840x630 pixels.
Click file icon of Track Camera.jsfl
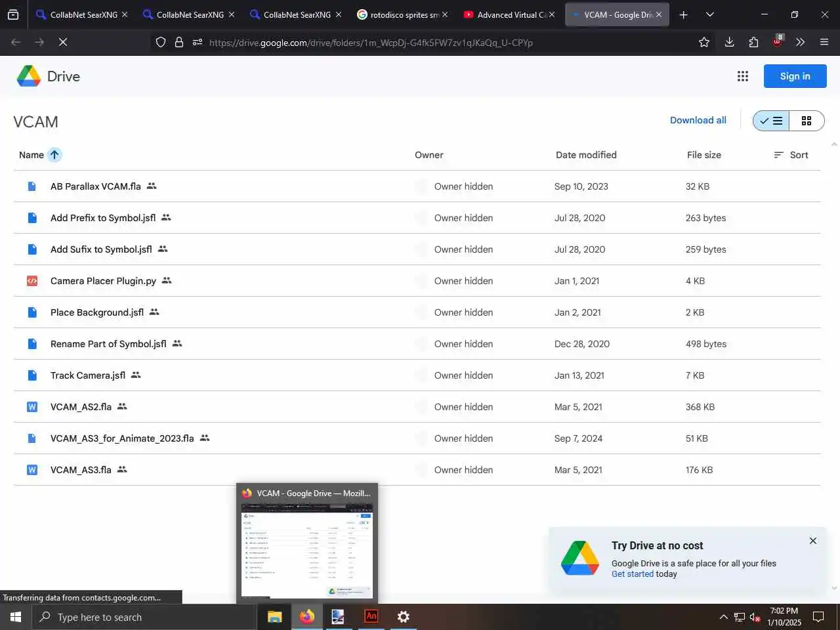click(31, 375)
